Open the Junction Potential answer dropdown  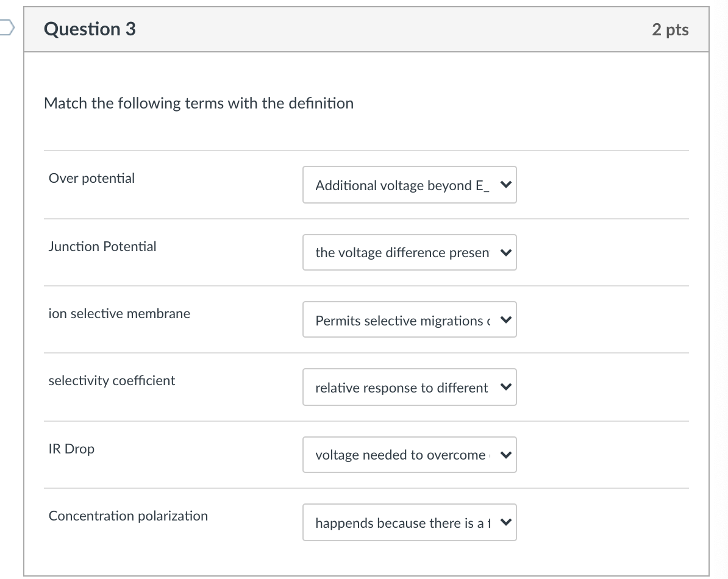[410, 252]
